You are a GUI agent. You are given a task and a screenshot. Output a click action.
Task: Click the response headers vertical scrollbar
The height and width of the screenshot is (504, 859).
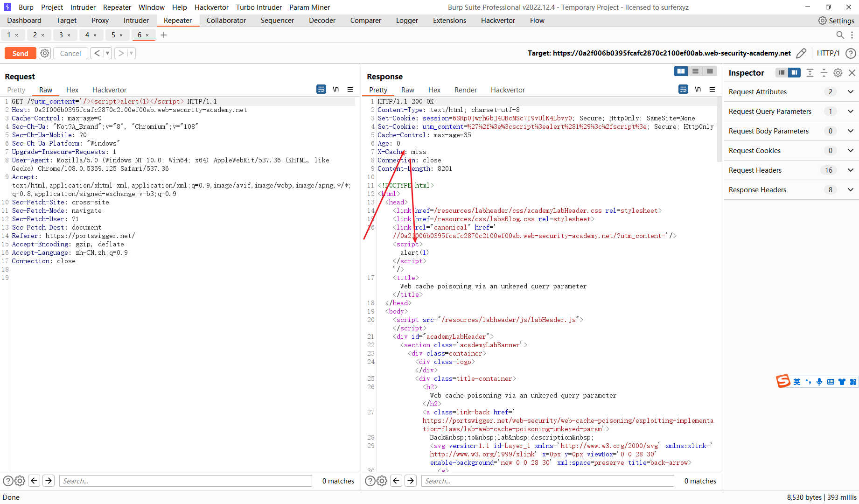[x=719, y=130]
